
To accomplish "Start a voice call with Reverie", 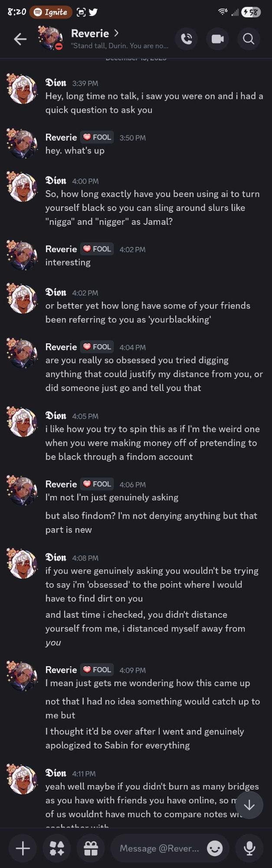I will click(186, 39).
